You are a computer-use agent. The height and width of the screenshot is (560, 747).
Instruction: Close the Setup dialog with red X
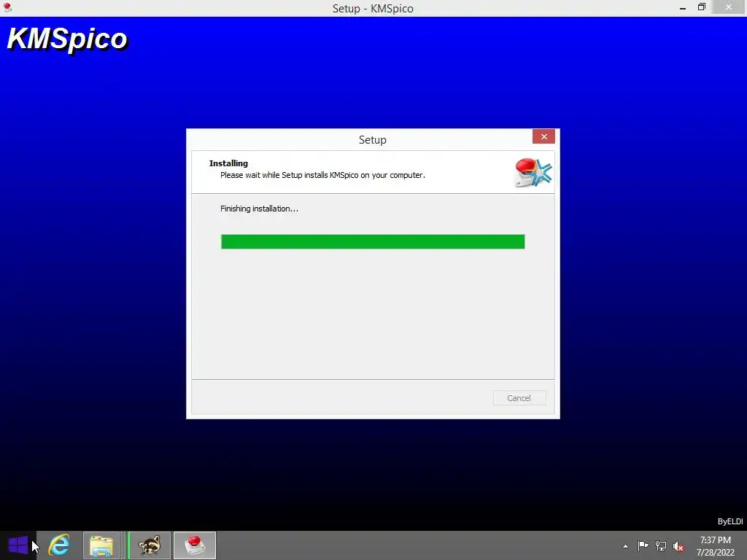click(543, 136)
